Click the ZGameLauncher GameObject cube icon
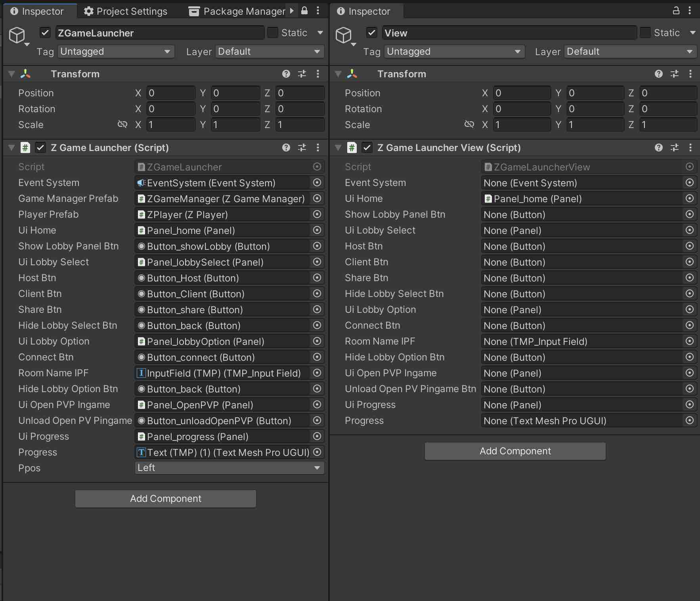Viewport: 700px width, 601px height. (17, 35)
